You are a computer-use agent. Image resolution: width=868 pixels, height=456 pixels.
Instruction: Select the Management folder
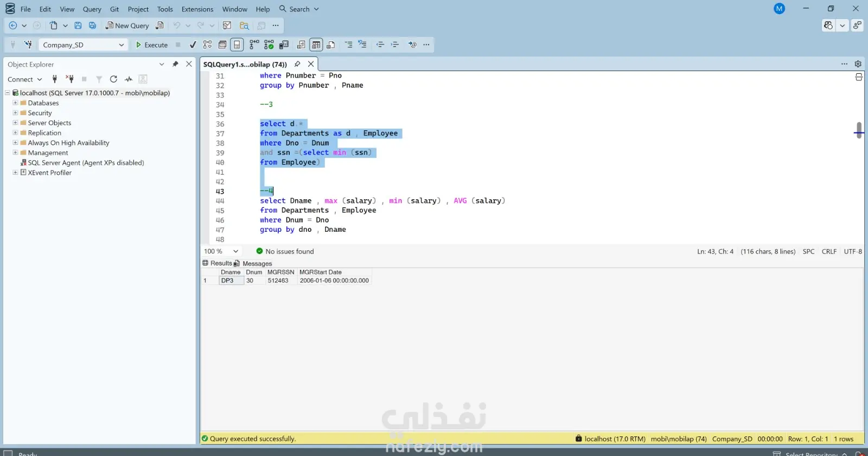(x=48, y=153)
